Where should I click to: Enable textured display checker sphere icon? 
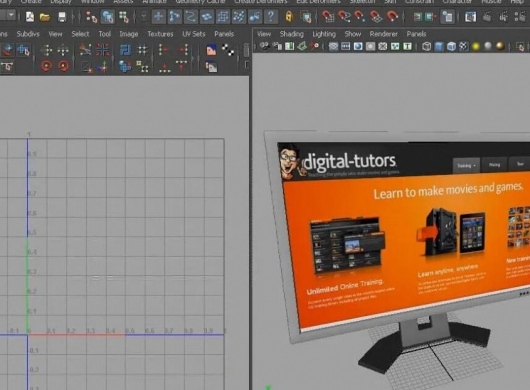pyautogui.click(x=463, y=46)
